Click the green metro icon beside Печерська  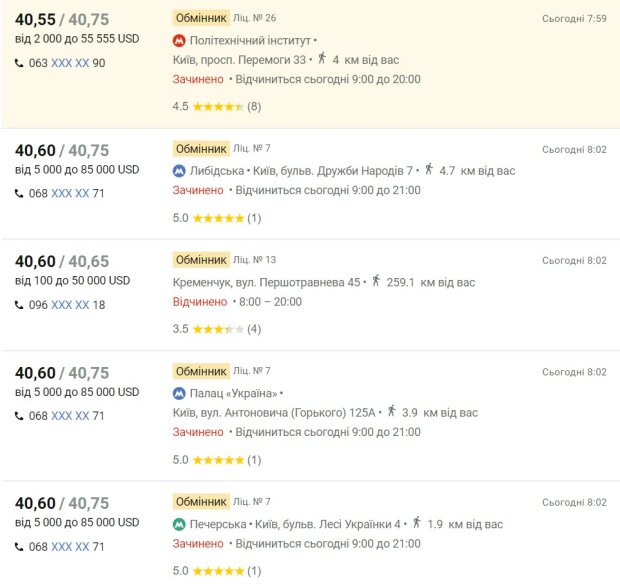(x=179, y=524)
